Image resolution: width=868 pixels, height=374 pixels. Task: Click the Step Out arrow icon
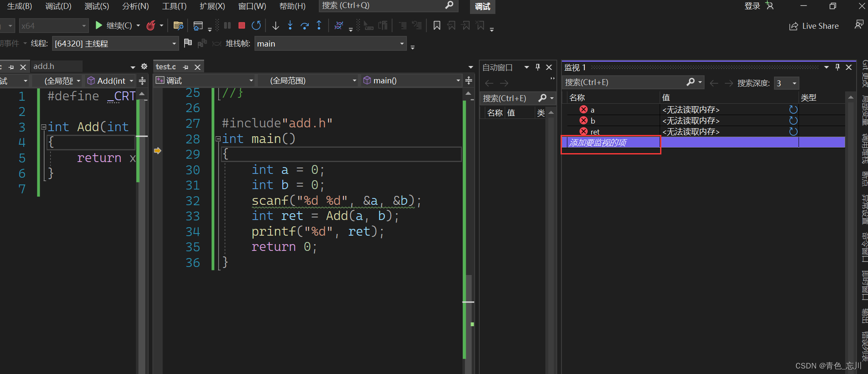pyautogui.click(x=319, y=26)
